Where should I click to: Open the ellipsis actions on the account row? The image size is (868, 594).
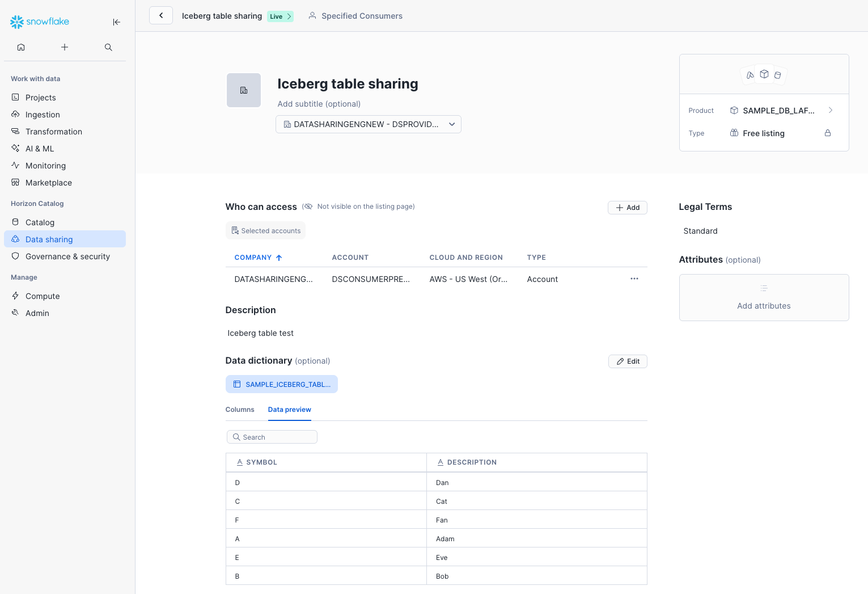pyautogui.click(x=634, y=279)
